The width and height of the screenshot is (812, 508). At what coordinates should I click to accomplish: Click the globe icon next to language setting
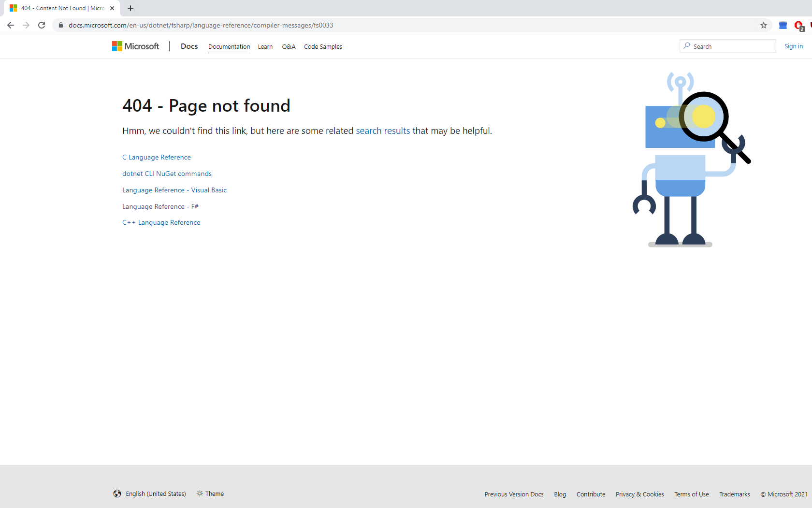point(117,493)
